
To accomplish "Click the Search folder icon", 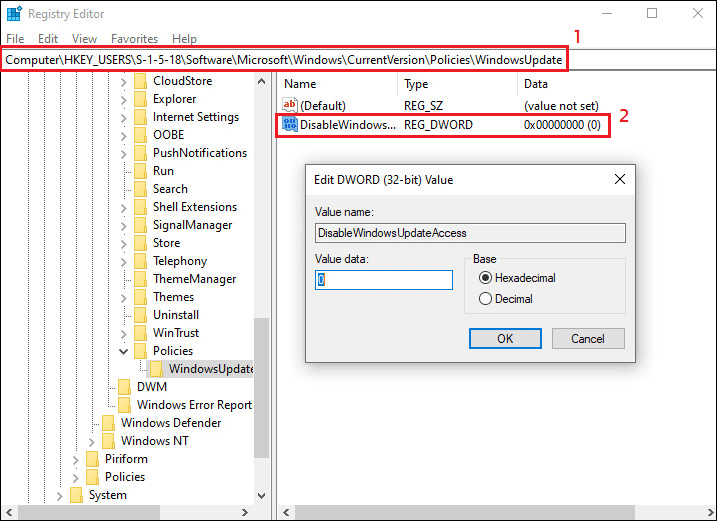I will [140, 189].
